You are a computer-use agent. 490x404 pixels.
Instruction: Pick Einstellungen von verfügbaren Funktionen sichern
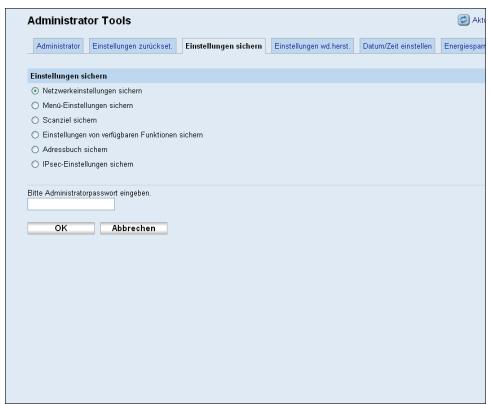(x=35, y=135)
